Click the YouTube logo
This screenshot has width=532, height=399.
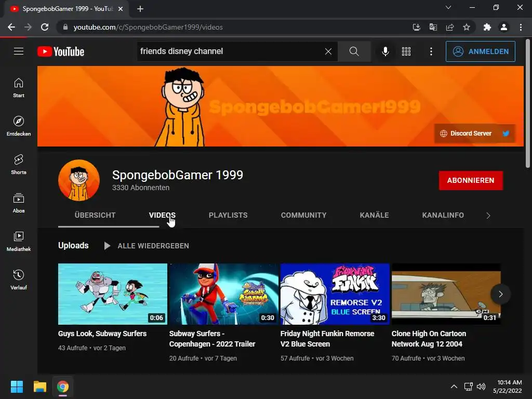click(61, 51)
